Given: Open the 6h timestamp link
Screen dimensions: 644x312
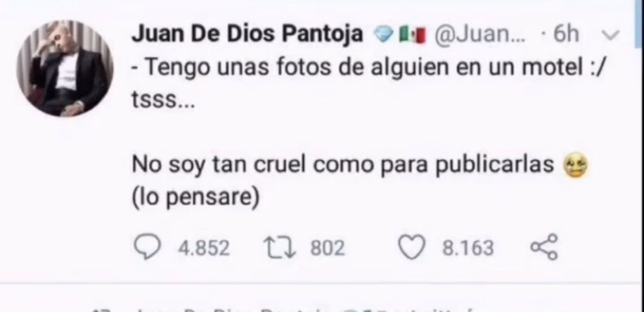Looking at the screenshot, I should point(565,35).
